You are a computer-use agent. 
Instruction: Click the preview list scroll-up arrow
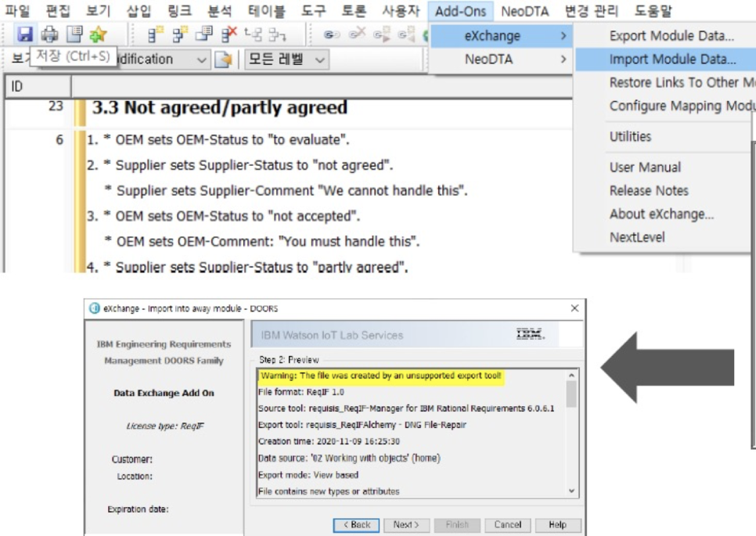571,376
